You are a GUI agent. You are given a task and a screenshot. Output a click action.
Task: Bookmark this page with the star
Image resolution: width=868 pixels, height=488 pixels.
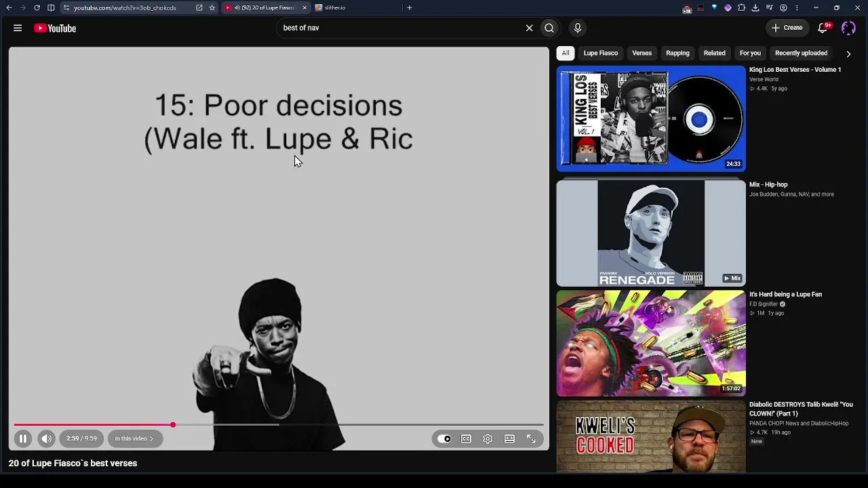point(212,7)
